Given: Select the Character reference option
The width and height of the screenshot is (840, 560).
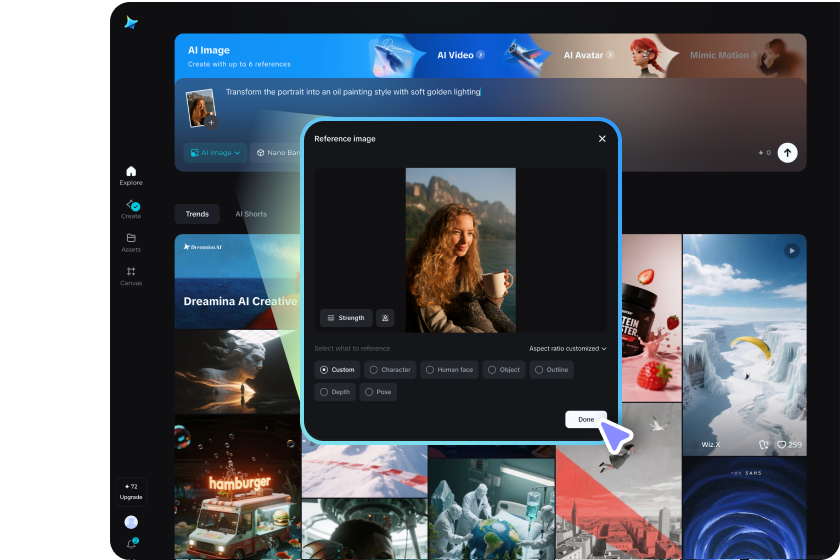Looking at the screenshot, I should pyautogui.click(x=390, y=370).
